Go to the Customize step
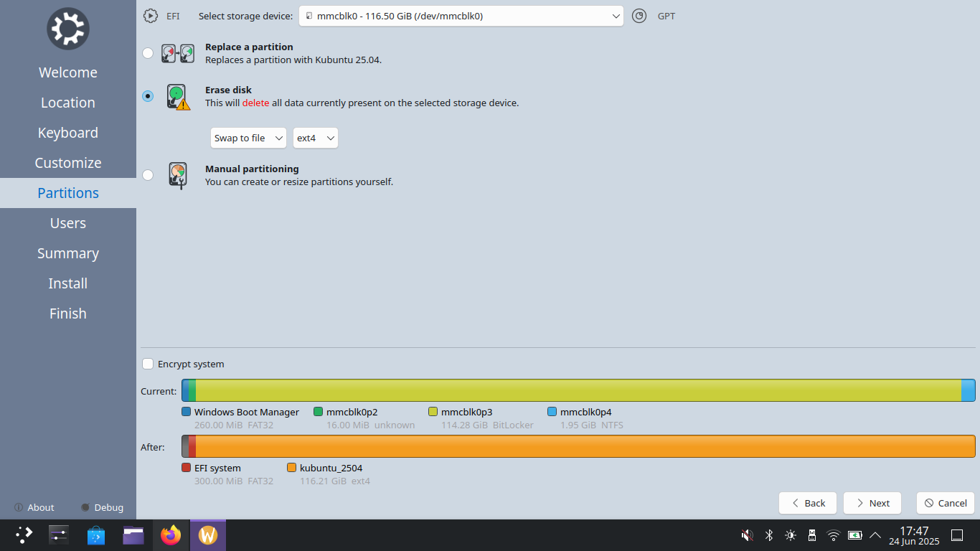Image resolution: width=980 pixels, height=551 pixels. [x=68, y=163]
